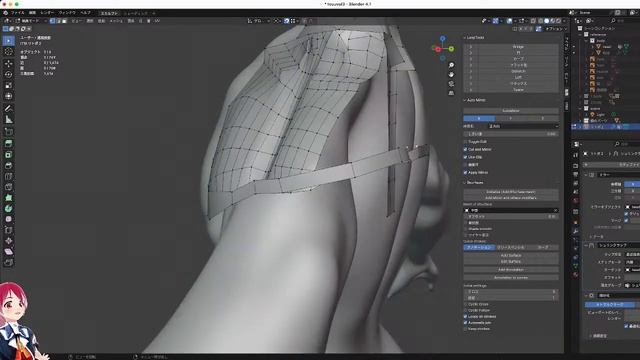640x360 pixels.
Task: Select the Edge Slide tool
Action: pos(9,230)
